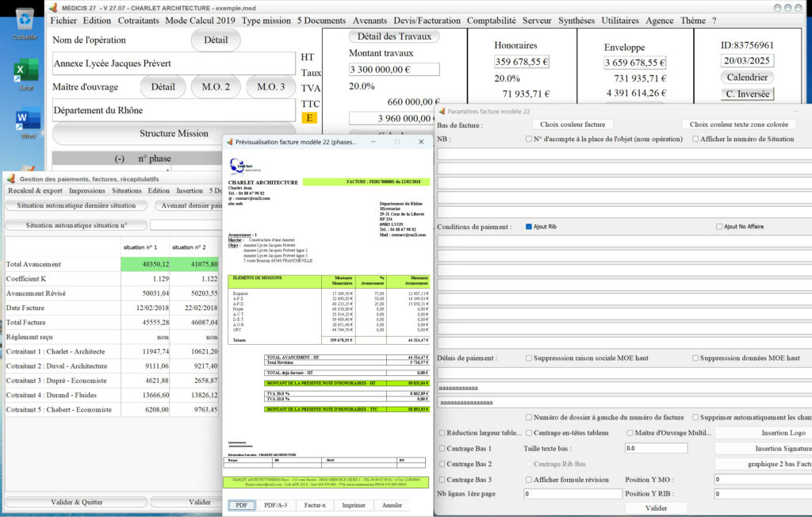Open the Utilitaires menu

[620, 21]
